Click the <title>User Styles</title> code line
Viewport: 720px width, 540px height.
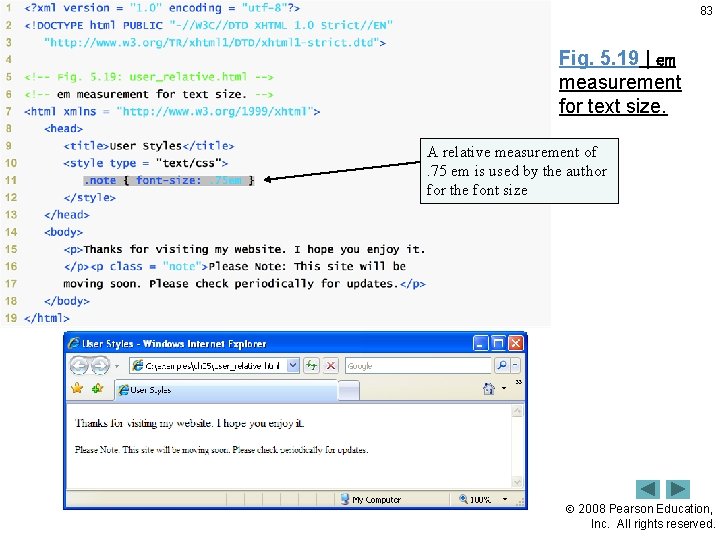(149, 146)
